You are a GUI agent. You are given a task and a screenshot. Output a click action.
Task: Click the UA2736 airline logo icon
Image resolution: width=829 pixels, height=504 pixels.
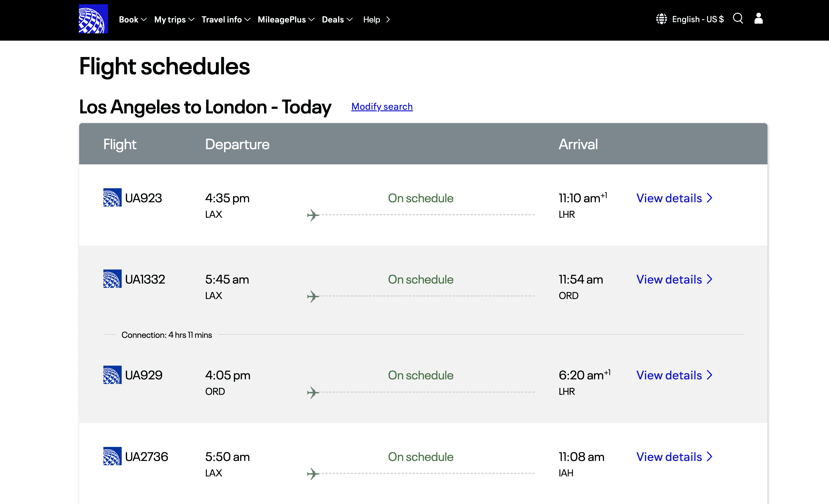coord(112,456)
